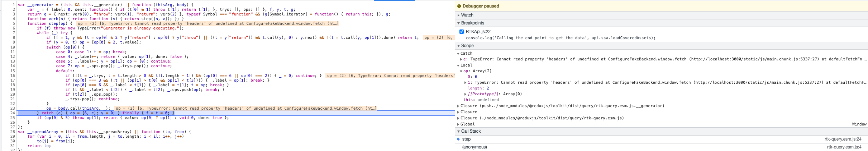Expand the Global scope
This screenshot has width=868, height=151.
click(x=458, y=124)
